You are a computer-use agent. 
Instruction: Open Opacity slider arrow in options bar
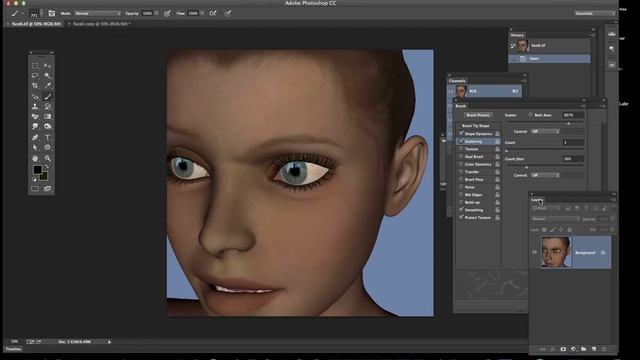[x=156, y=13]
